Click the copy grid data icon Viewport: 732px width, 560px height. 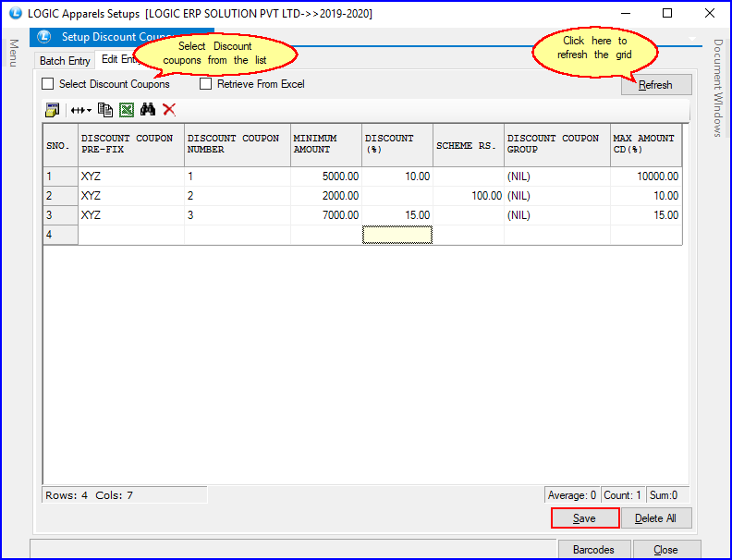click(x=105, y=110)
